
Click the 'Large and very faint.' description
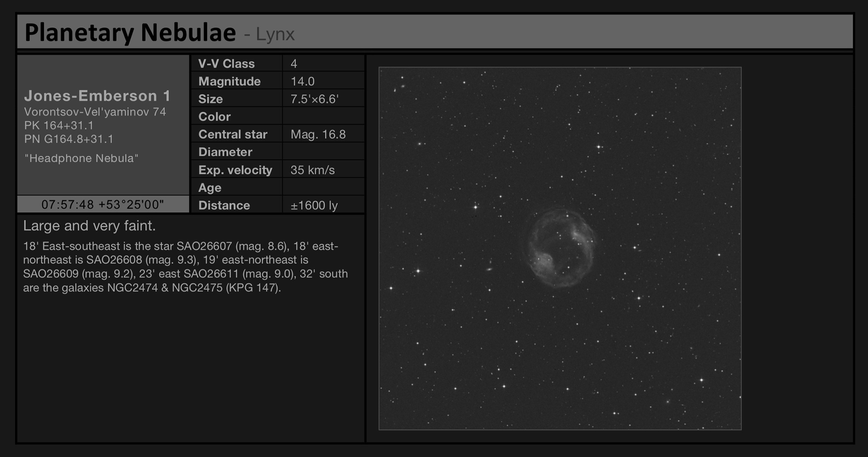pyautogui.click(x=89, y=225)
